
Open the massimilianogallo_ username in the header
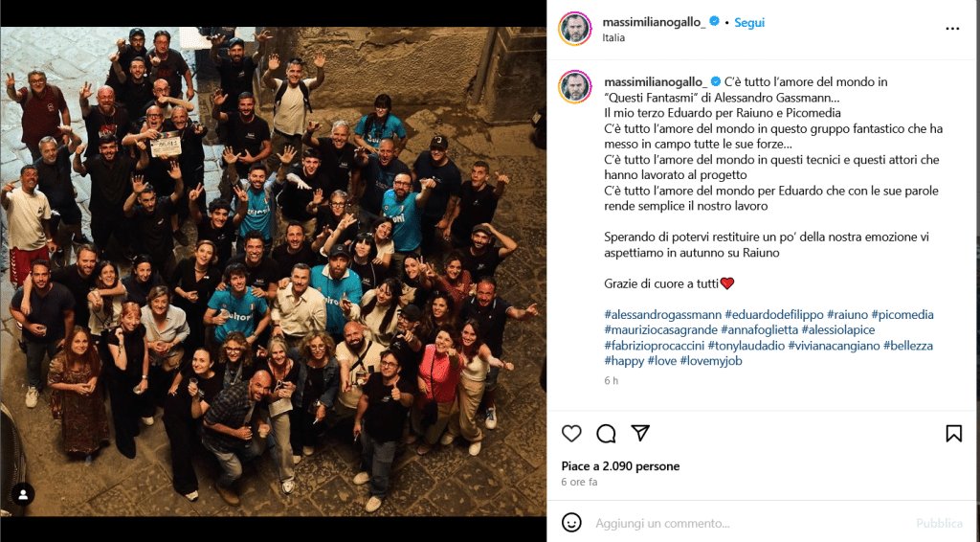click(x=654, y=22)
